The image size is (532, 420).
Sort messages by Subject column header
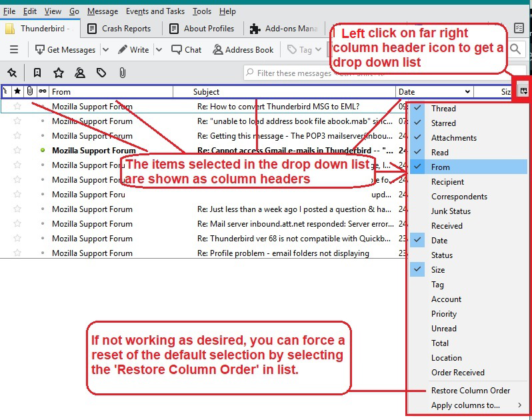[x=284, y=91]
